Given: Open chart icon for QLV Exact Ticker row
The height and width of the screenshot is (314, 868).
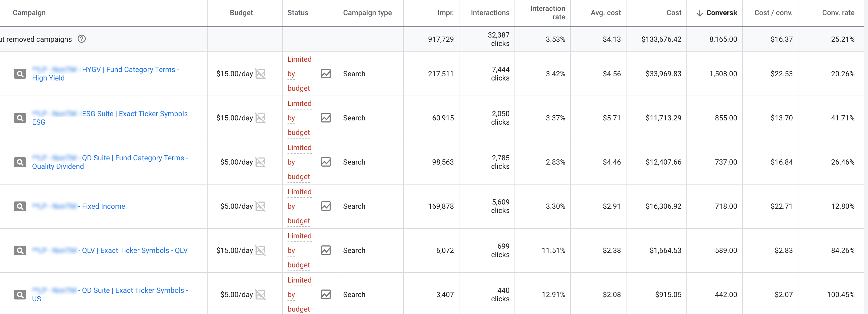Looking at the screenshot, I should (x=326, y=250).
